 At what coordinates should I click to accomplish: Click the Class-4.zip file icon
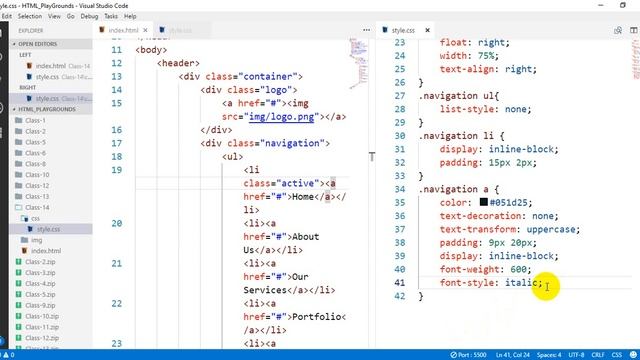tap(18, 283)
